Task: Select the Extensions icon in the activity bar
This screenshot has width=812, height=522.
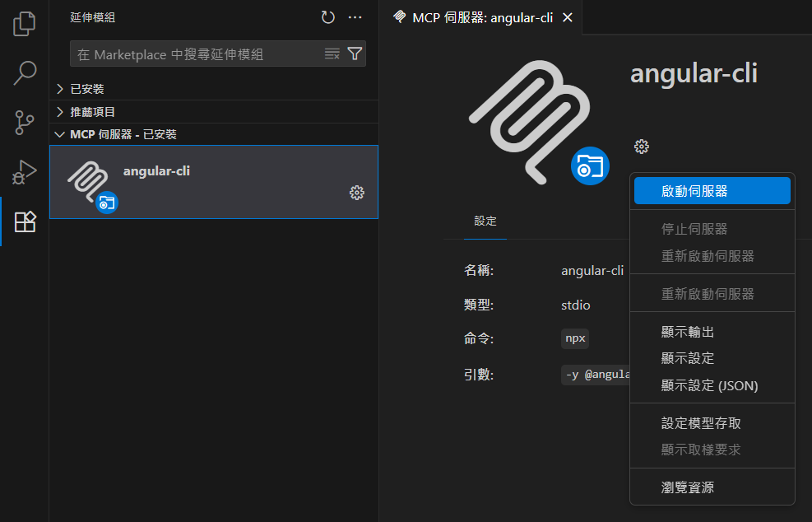Action: (24, 221)
